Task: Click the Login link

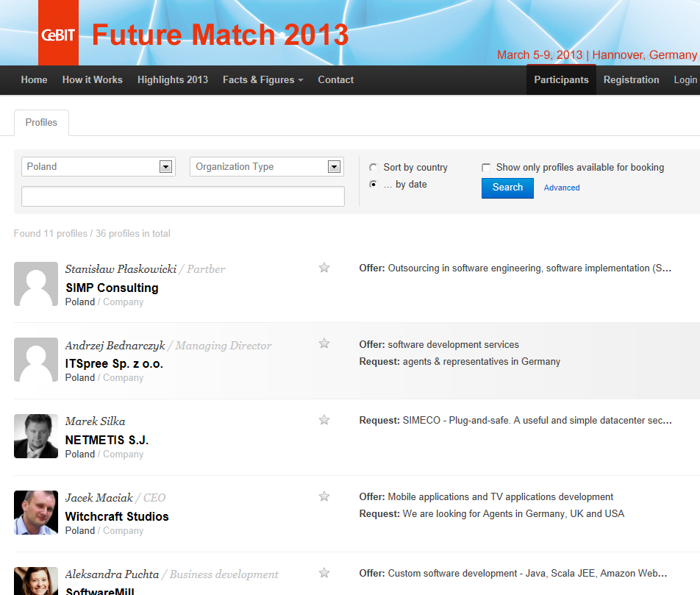Action: (x=685, y=80)
